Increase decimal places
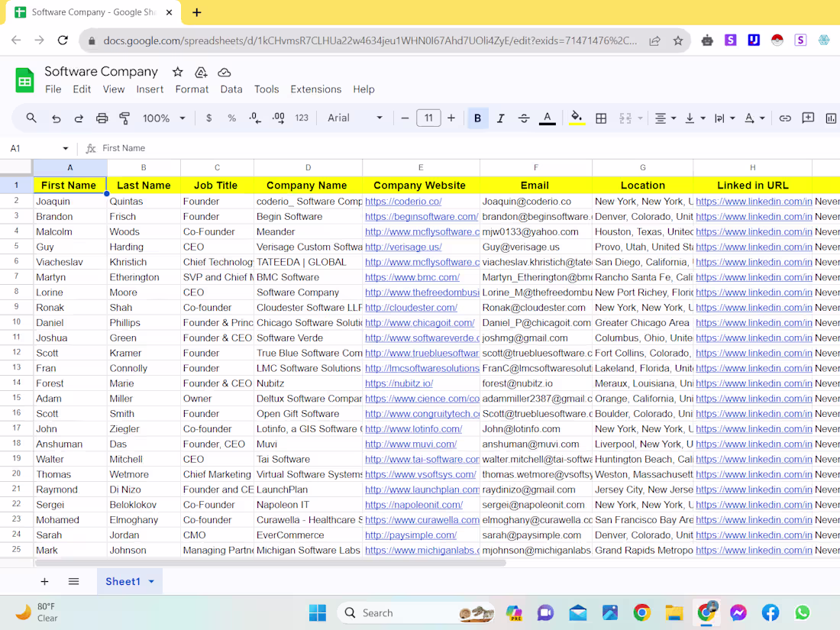 pyautogui.click(x=279, y=118)
